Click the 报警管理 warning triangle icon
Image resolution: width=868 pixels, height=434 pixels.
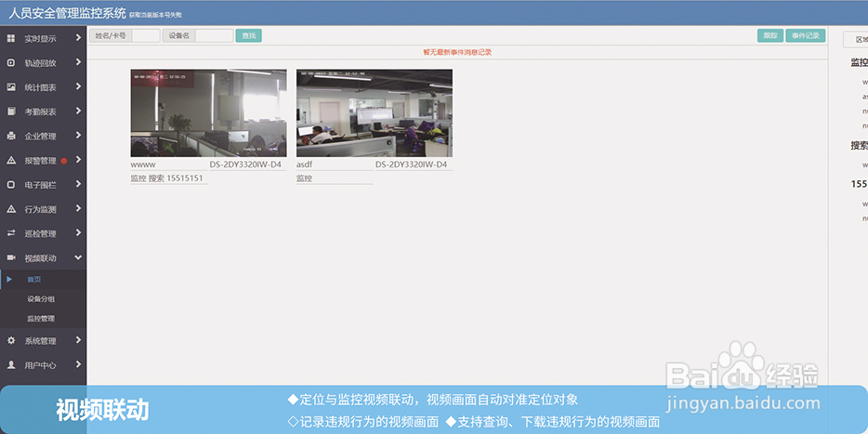11,161
